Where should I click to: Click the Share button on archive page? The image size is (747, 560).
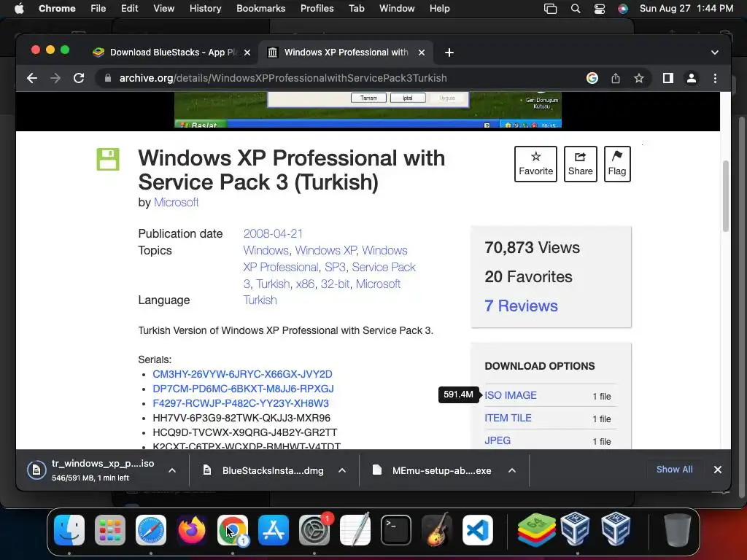click(580, 164)
